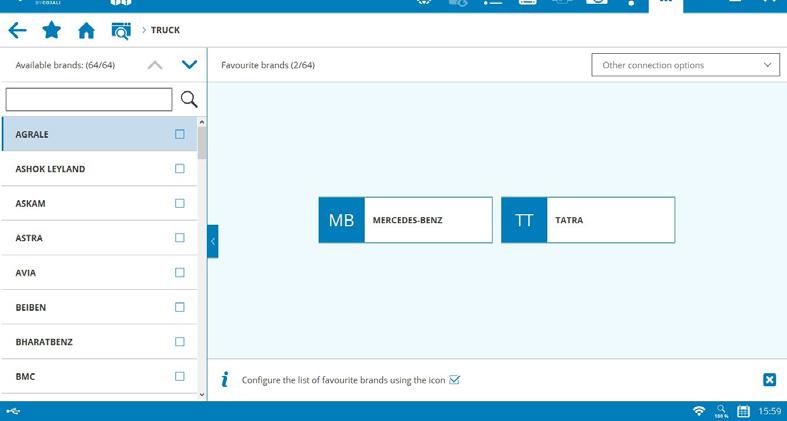Click the MB Mercedes-Benz badge icon
Image resolution: width=787 pixels, height=421 pixels.
[x=341, y=220]
